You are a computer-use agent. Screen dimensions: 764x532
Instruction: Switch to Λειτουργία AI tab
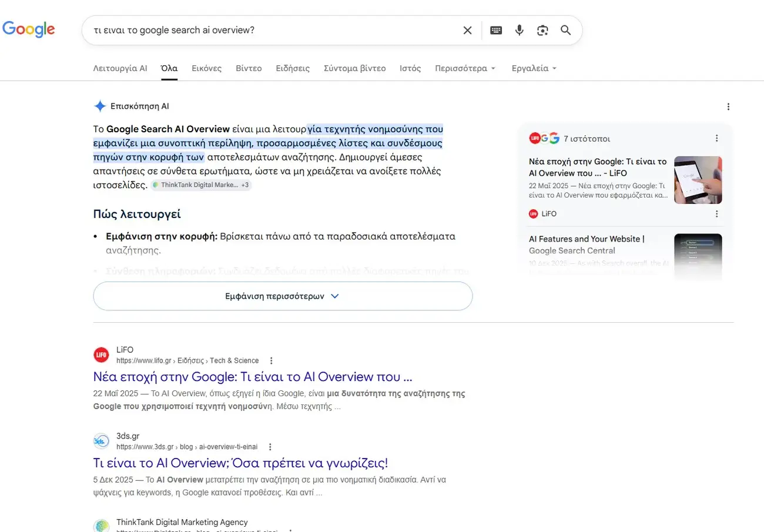(x=120, y=68)
